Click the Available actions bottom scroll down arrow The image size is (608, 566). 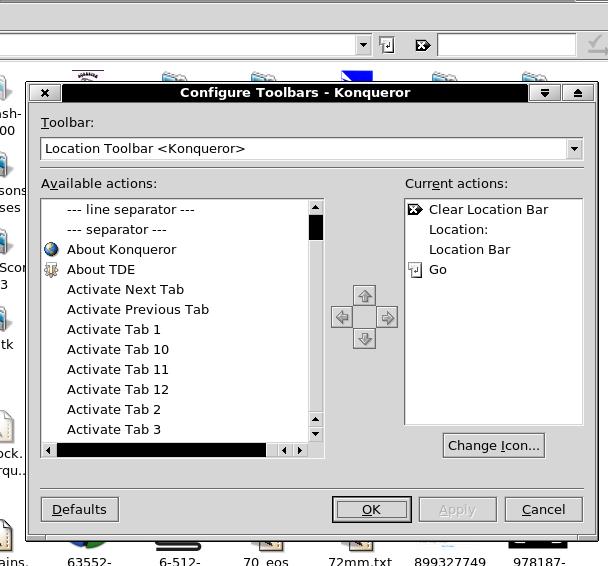316,434
